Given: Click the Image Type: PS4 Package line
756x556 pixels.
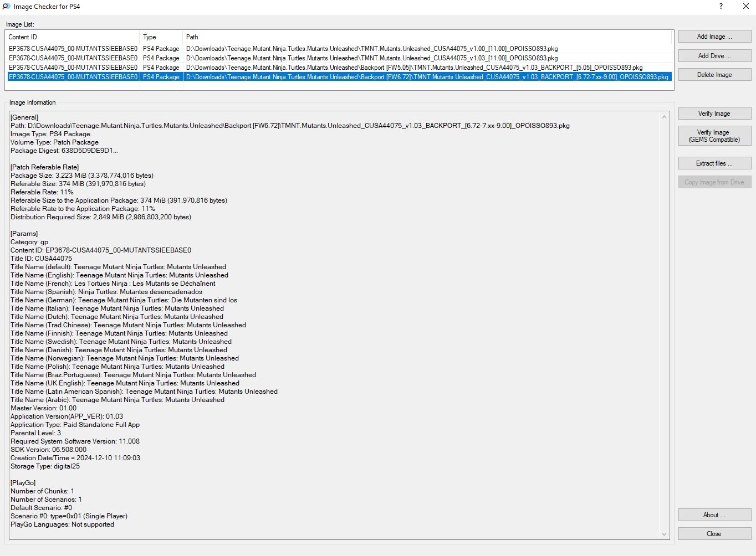Looking at the screenshot, I should (50, 134).
